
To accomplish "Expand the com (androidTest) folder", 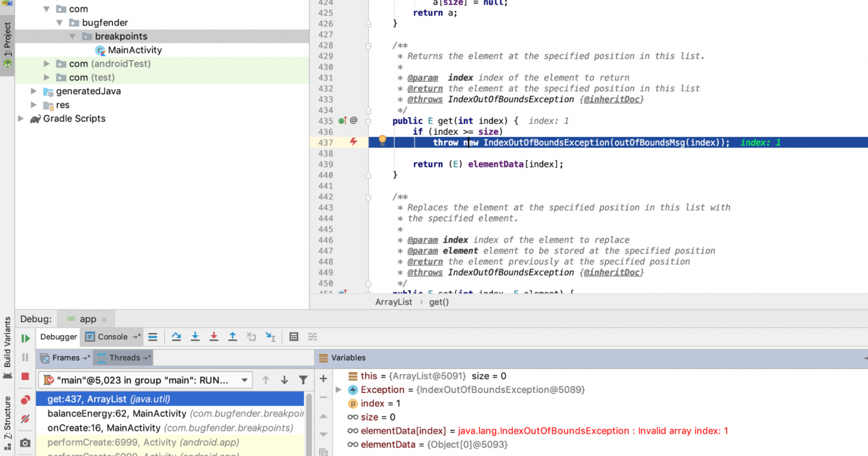I will (47, 64).
